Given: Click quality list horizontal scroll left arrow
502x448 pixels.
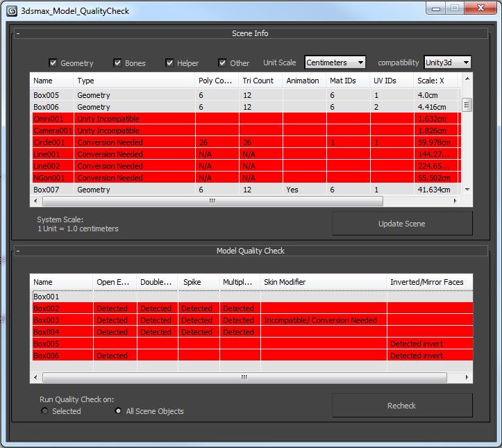Looking at the screenshot, I should click(x=35, y=377).
